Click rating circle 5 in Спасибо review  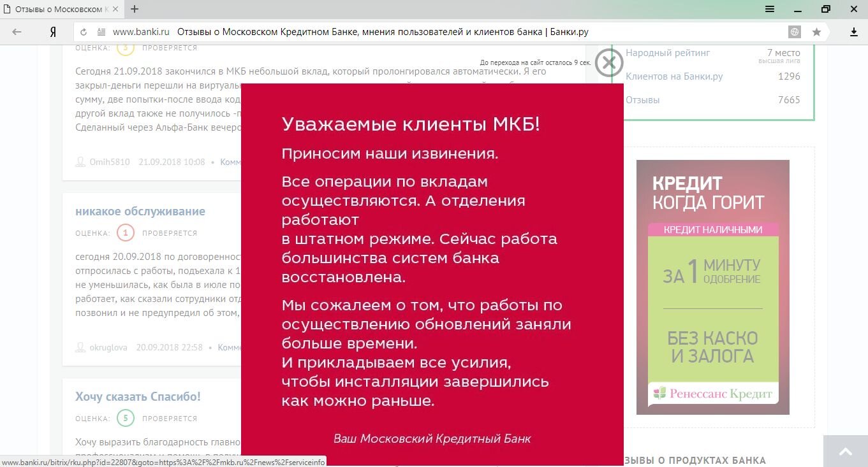[x=126, y=419]
